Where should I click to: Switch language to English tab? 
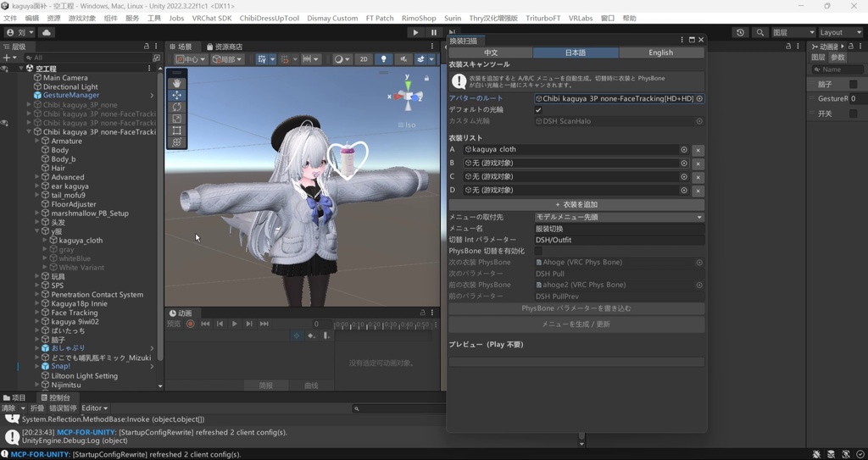pyautogui.click(x=661, y=53)
